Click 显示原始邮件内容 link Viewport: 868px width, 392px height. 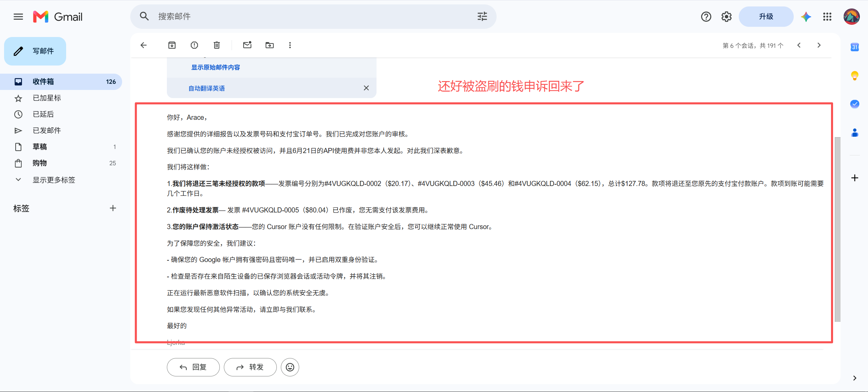point(215,68)
